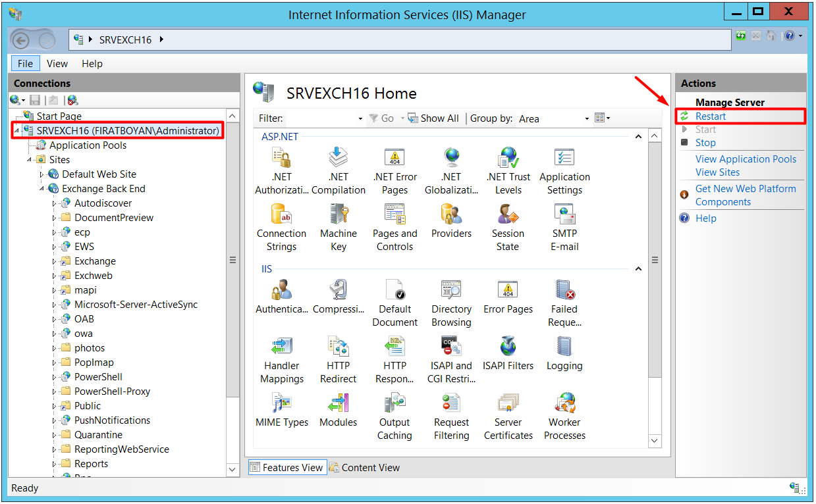Click the back navigation arrow button
This screenshot has width=816, height=504.
[21, 39]
